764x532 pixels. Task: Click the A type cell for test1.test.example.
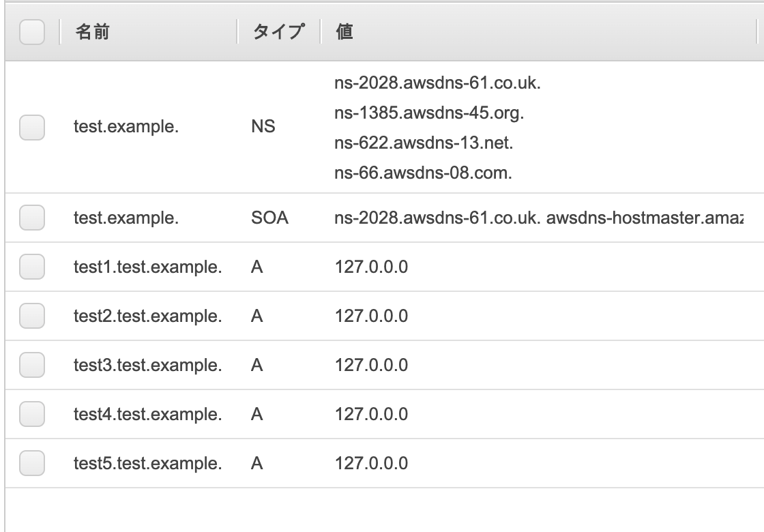(256, 267)
